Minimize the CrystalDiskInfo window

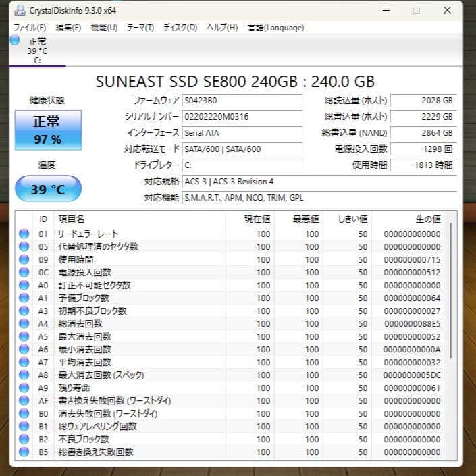pos(386,10)
